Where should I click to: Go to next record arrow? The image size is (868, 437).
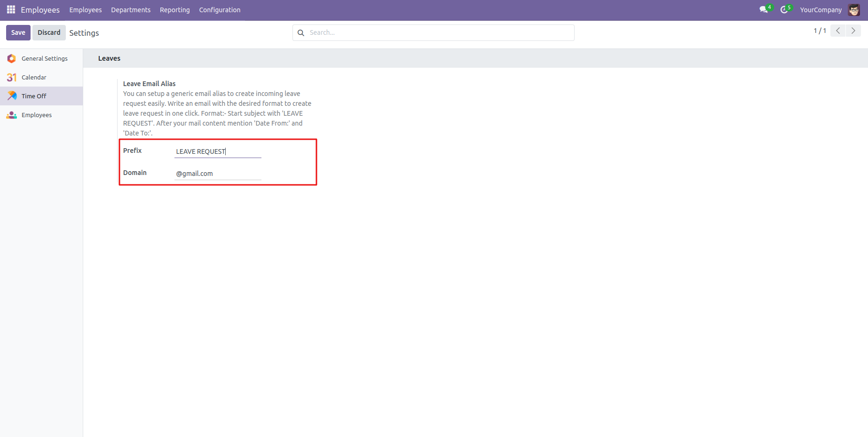pos(853,31)
